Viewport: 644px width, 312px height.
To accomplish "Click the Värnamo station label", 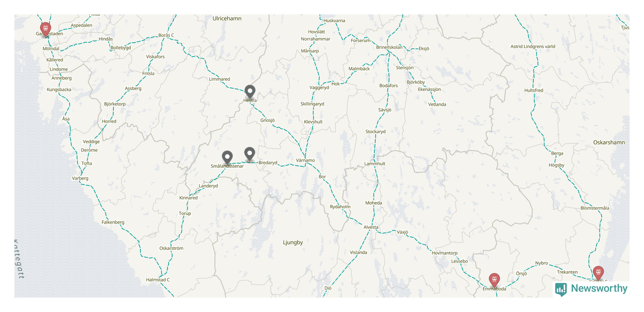I will 305,161.
